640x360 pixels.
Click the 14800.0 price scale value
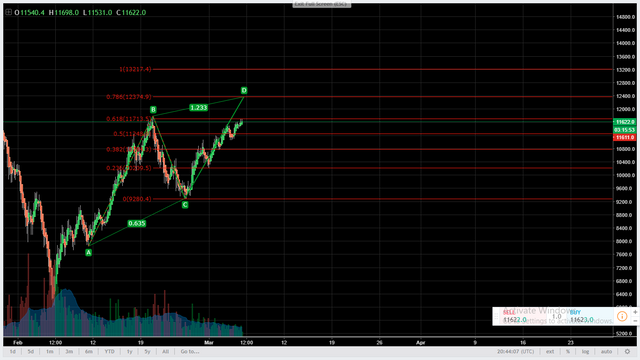(625, 17)
